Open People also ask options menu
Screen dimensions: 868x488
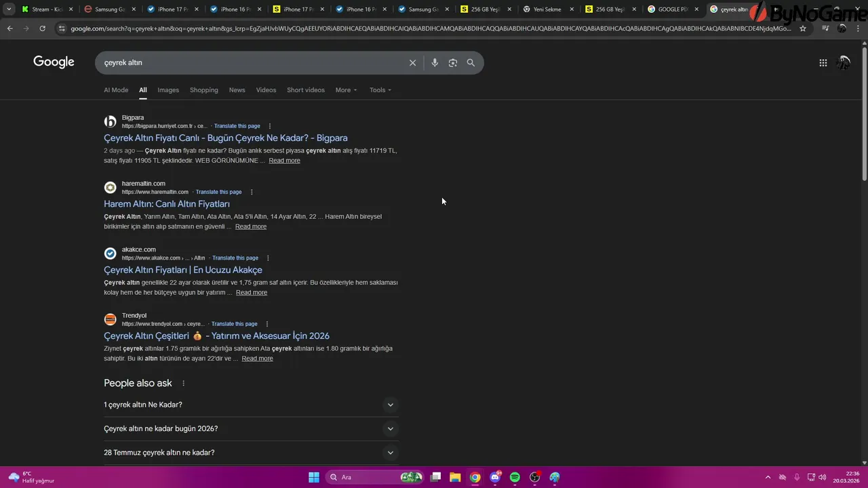(183, 383)
